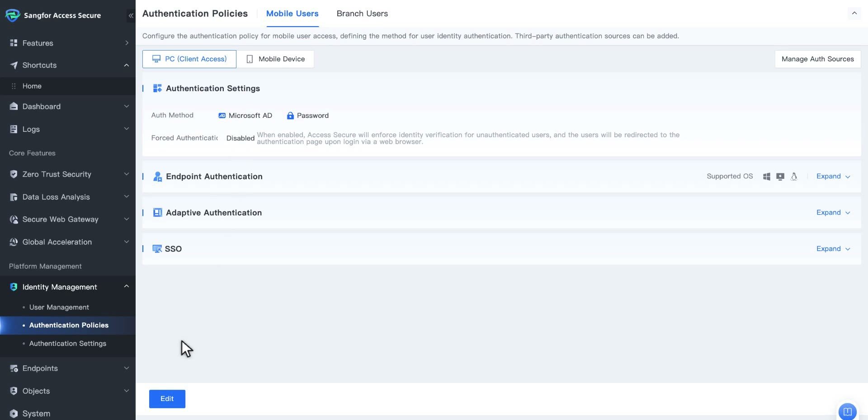Click the Global Acceleration icon
Screen dimensions: 868x420
pyautogui.click(x=14, y=242)
